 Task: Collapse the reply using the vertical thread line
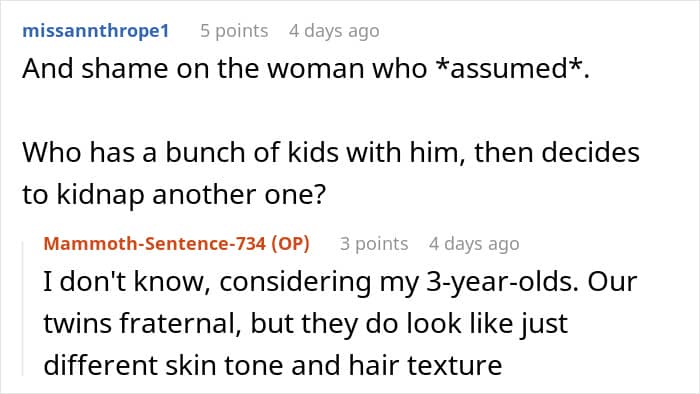point(23,309)
